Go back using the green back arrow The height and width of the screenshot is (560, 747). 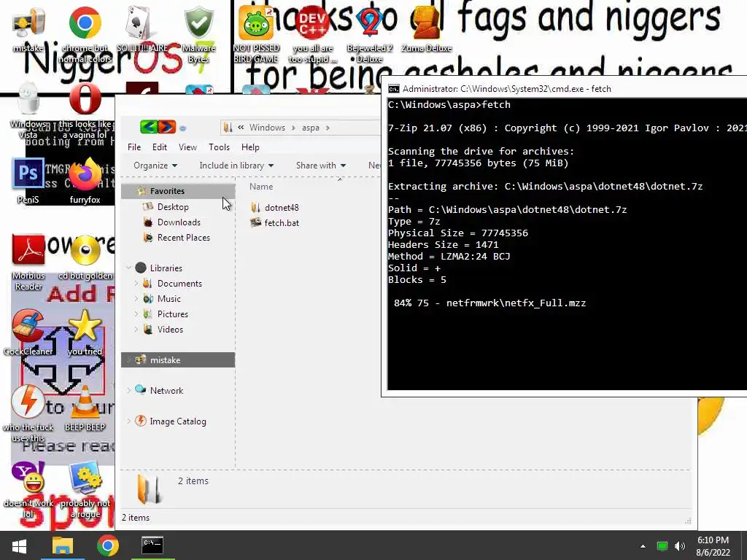149,127
